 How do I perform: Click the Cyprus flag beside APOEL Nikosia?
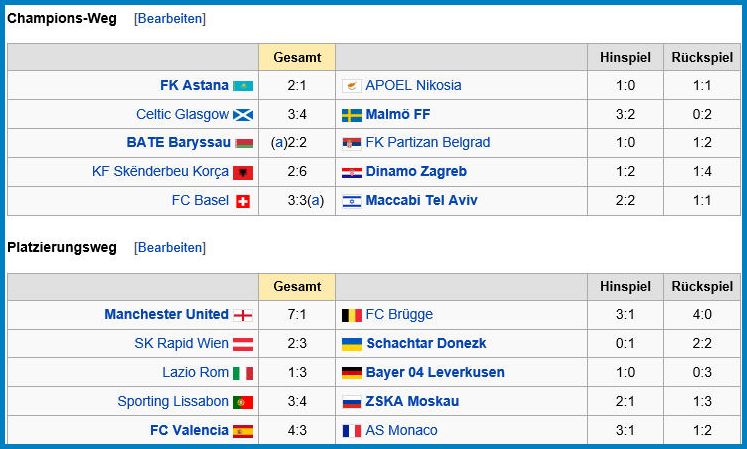[x=352, y=86]
